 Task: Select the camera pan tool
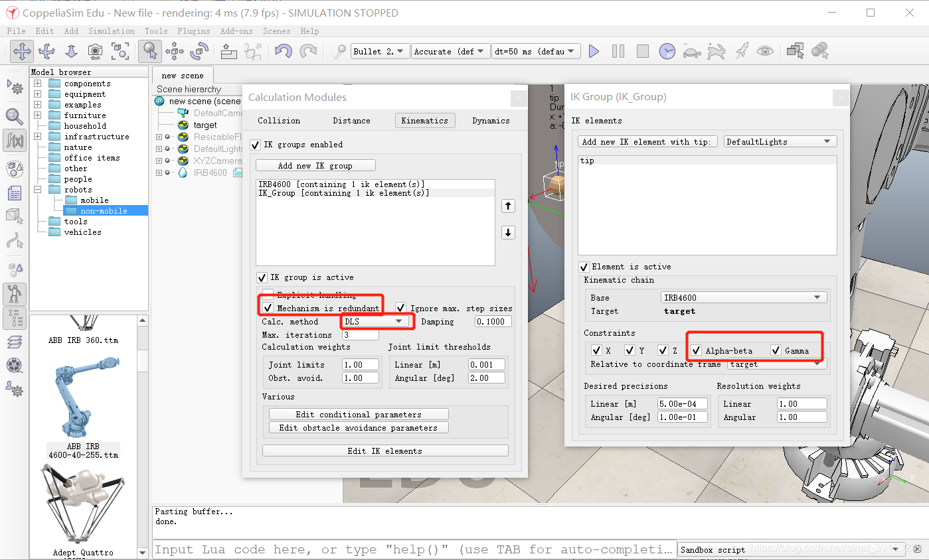coord(22,51)
